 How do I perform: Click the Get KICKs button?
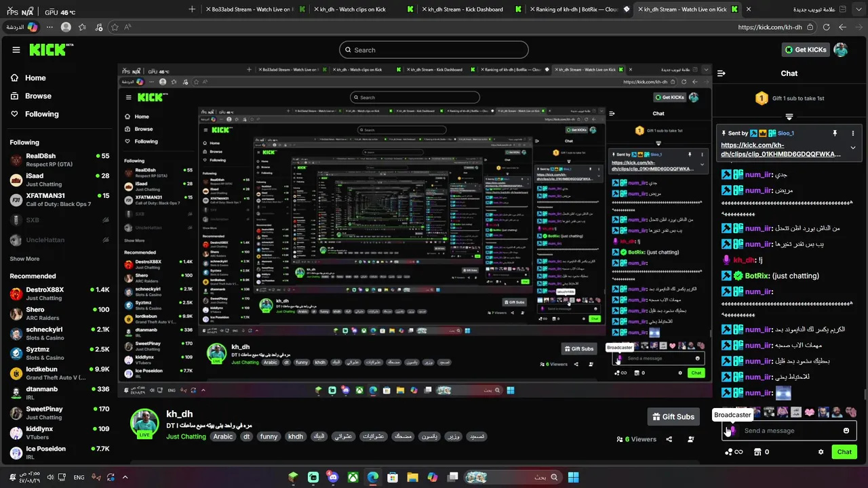tap(806, 49)
